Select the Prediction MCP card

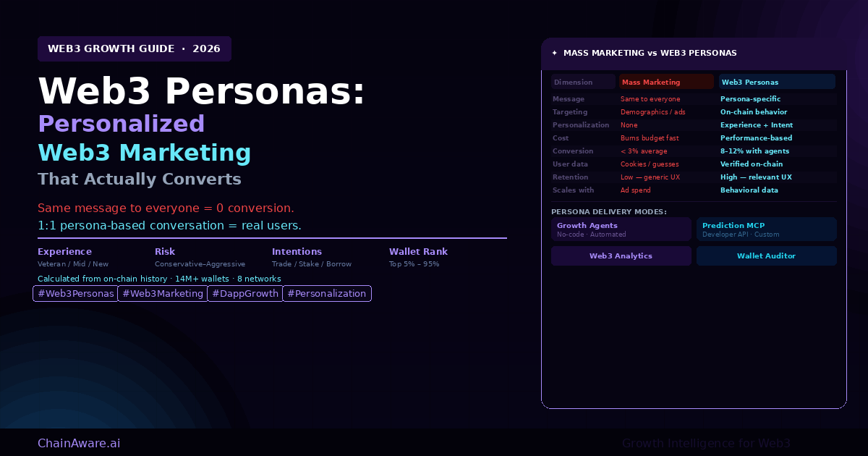point(766,229)
